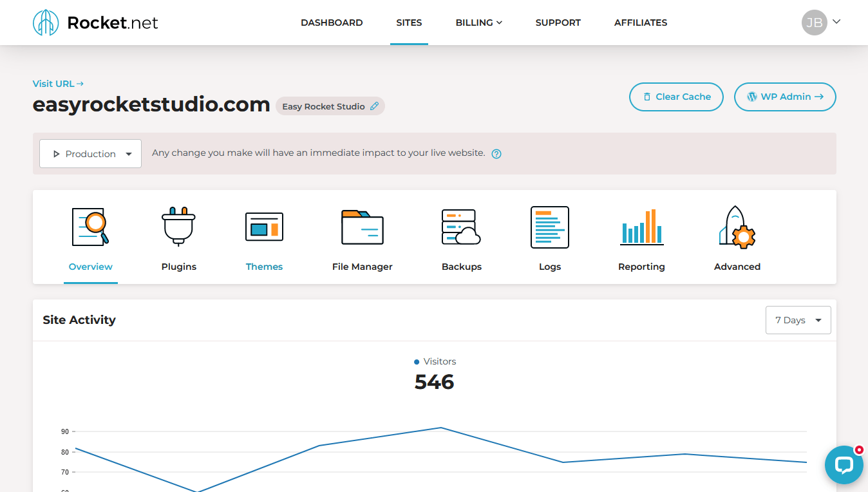Screen dimensions: 868x492
Task: Go to the Support menu
Action: click(x=558, y=23)
